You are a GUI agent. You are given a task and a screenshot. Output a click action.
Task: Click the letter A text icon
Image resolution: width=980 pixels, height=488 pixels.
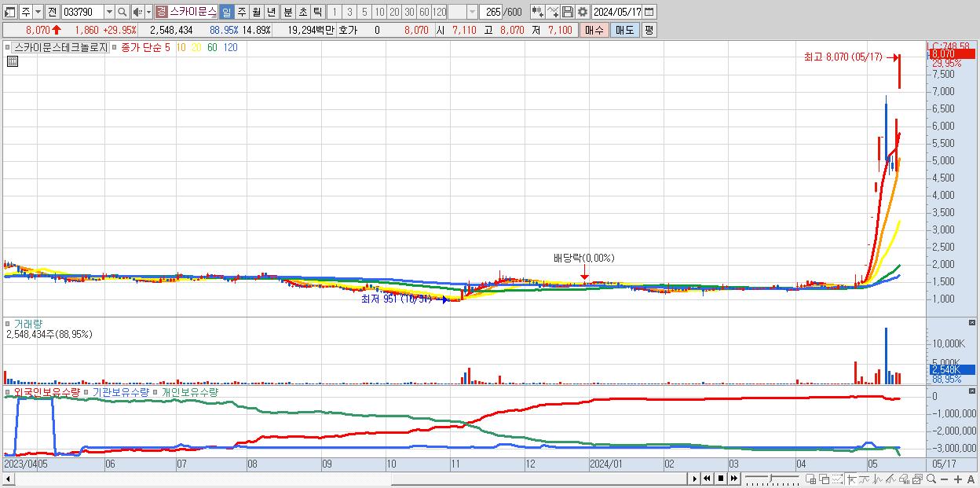click(971, 479)
